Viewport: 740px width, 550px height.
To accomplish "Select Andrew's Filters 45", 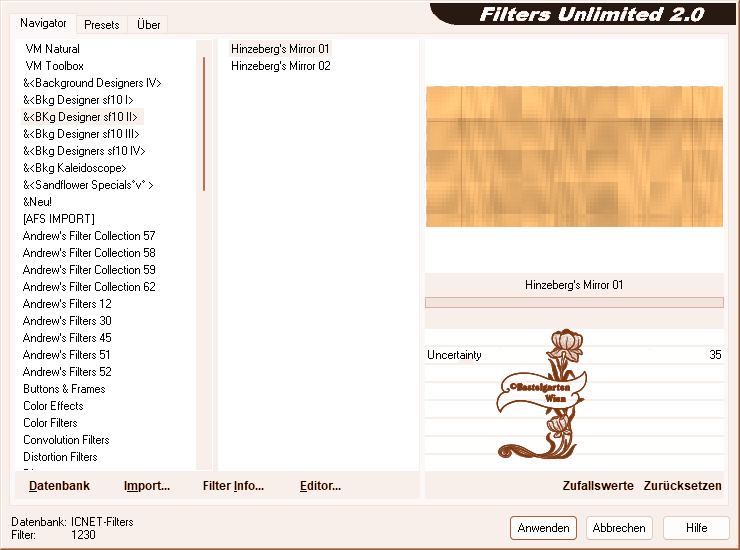I will [x=67, y=338].
